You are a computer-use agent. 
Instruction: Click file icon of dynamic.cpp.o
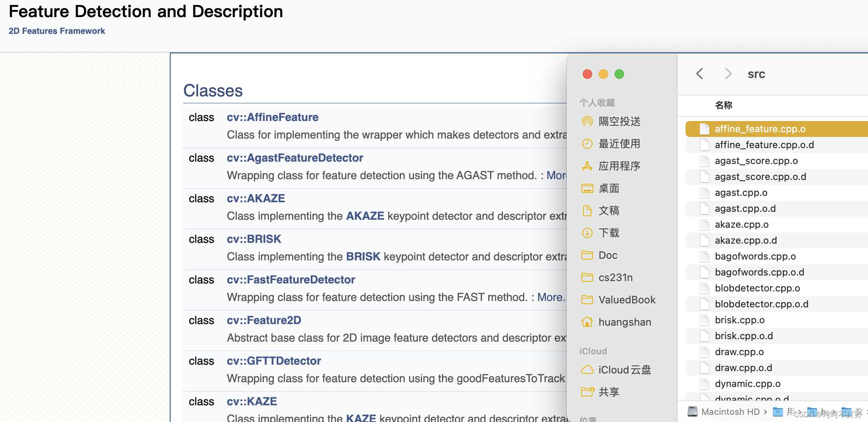point(705,383)
